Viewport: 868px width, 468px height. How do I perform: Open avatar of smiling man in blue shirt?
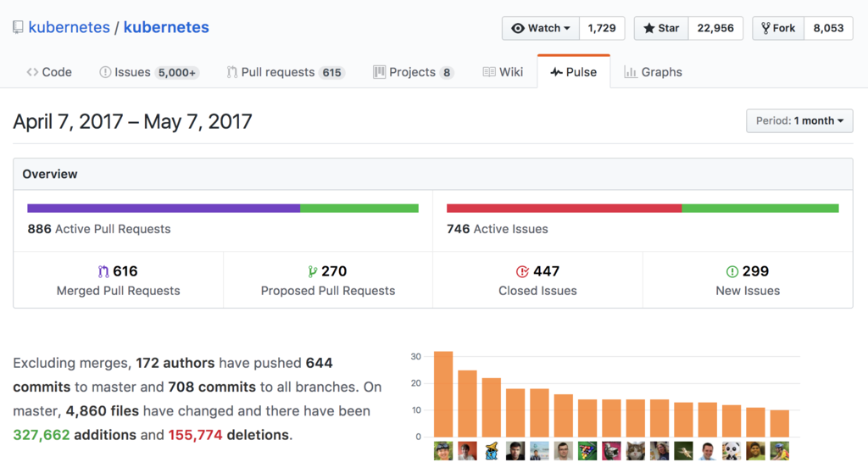[708, 451]
